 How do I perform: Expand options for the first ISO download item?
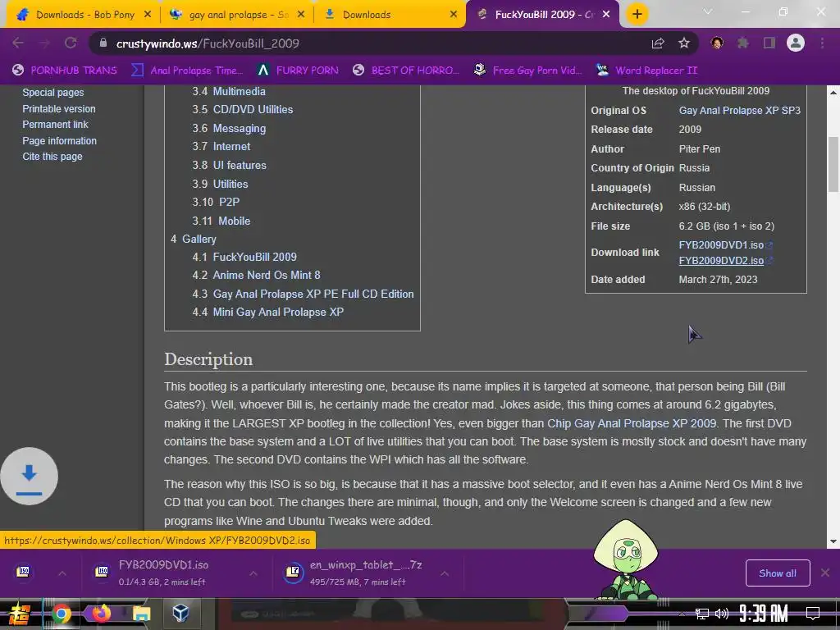pos(62,573)
